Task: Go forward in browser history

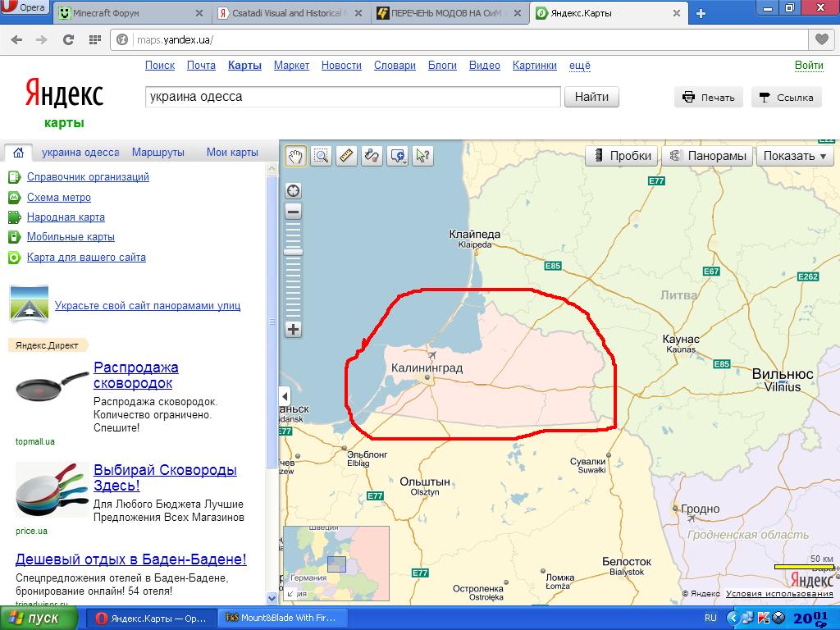Action: point(42,39)
